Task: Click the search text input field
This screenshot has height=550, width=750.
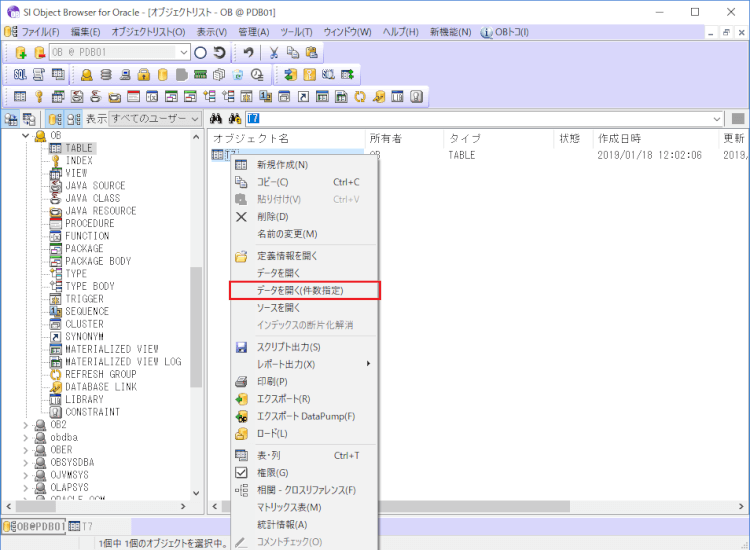Action: pos(480,119)
